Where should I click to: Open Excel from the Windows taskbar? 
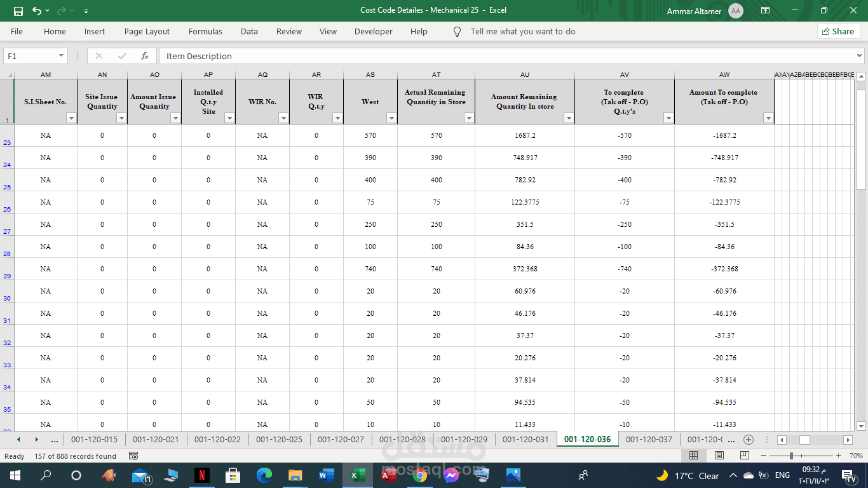click(x=357, y=475)
